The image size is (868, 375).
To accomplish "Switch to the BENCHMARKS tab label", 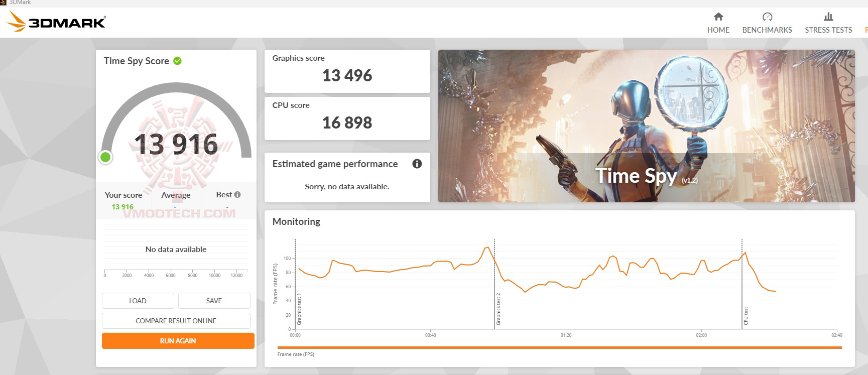I will pos(767,30).
